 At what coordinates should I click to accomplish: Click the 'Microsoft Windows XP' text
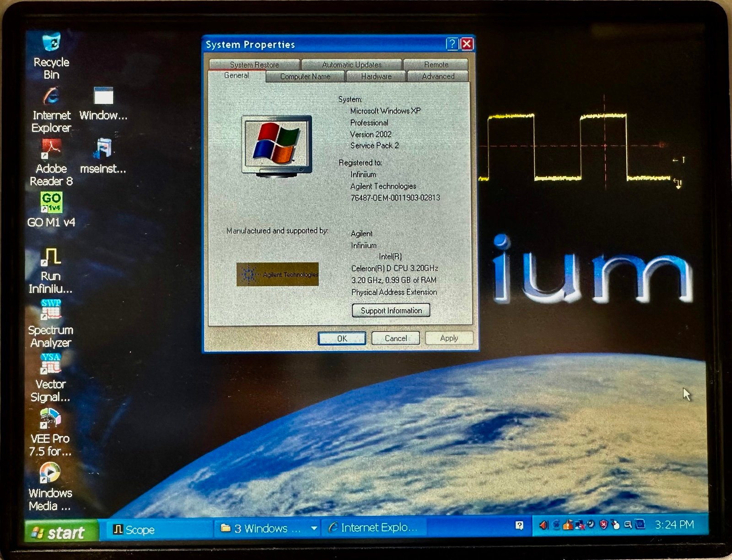[385, 111]
